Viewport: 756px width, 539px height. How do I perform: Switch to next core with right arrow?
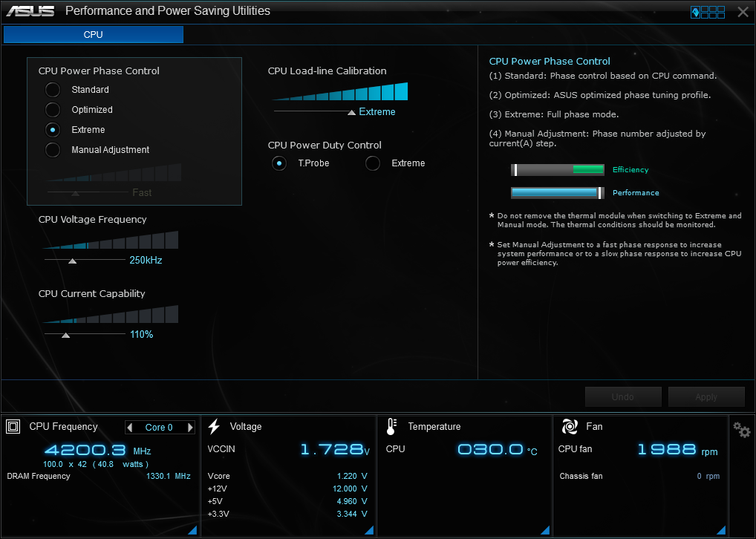click(x=190, y=427)
